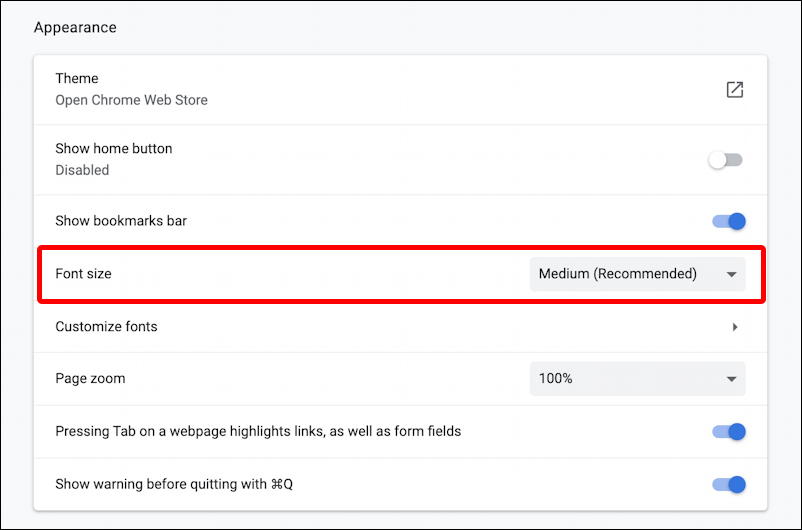Click the Page zoom dropdown arrow
The width and height of the screenshot is (802, 530).
point(731,379)
